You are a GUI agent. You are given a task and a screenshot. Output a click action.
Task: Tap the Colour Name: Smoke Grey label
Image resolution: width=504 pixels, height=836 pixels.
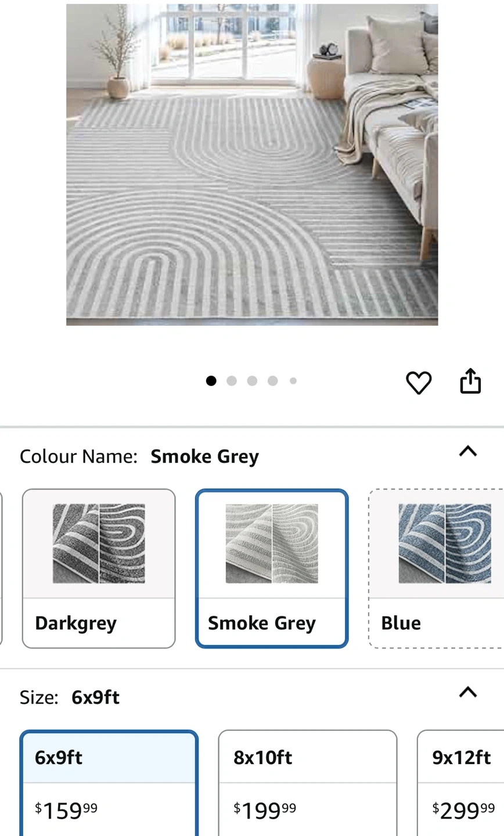139,456
